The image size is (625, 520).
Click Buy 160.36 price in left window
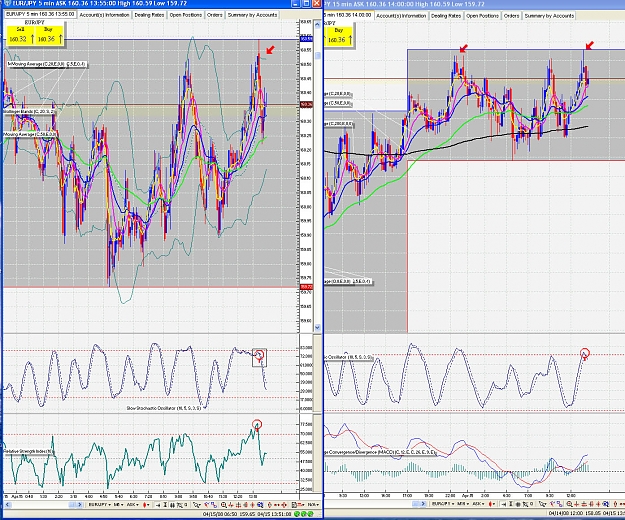(49, 35)
